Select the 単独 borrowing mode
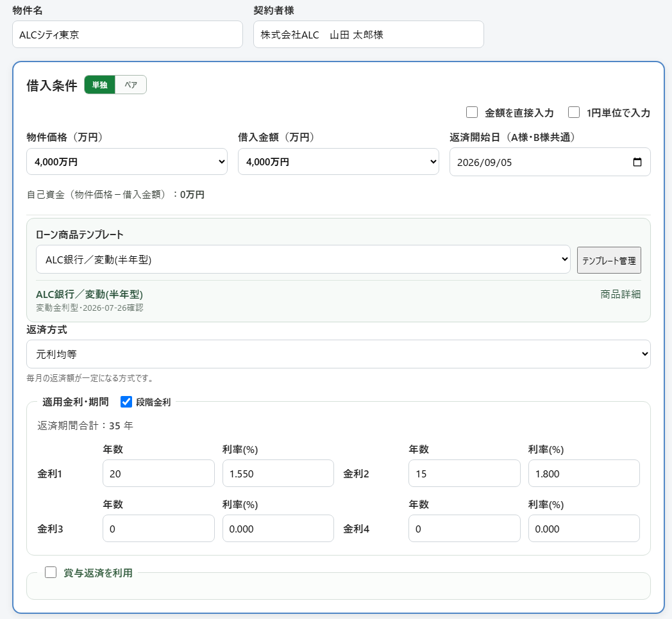 pos(99,85)
